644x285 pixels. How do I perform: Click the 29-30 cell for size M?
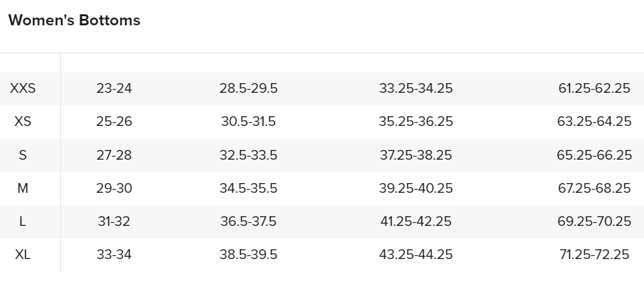click(x=114, y=188)
